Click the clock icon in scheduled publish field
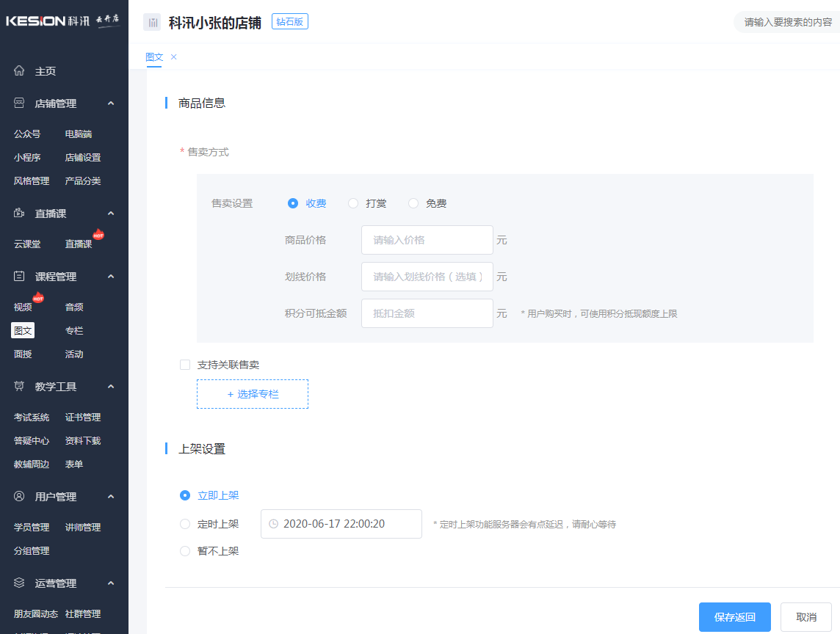The image size is (840, 634). 272,523
